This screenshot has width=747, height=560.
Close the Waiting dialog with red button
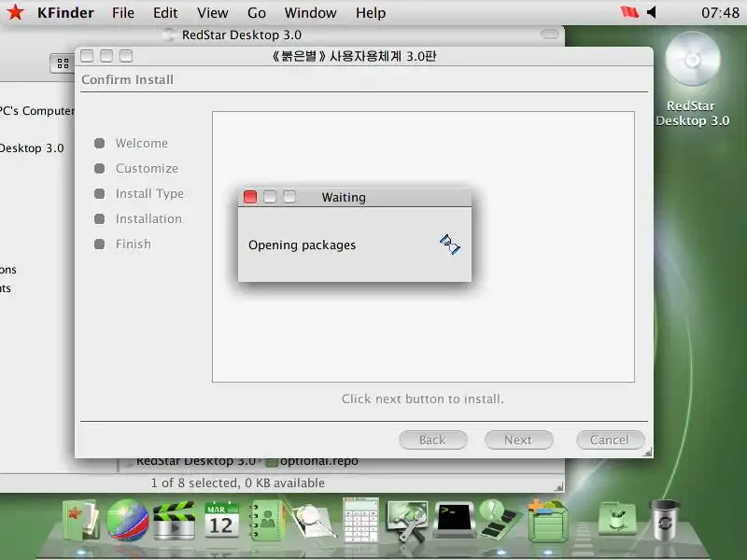(x=250, y=197)
